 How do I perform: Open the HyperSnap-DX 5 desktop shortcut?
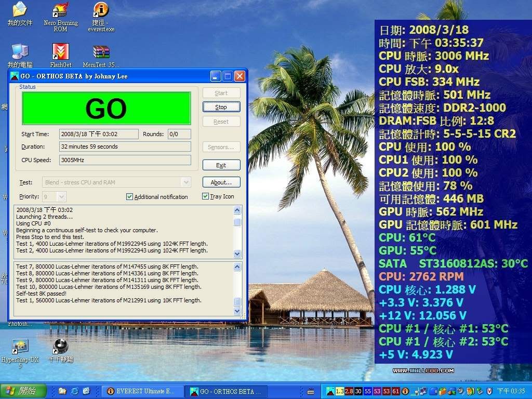20,346
